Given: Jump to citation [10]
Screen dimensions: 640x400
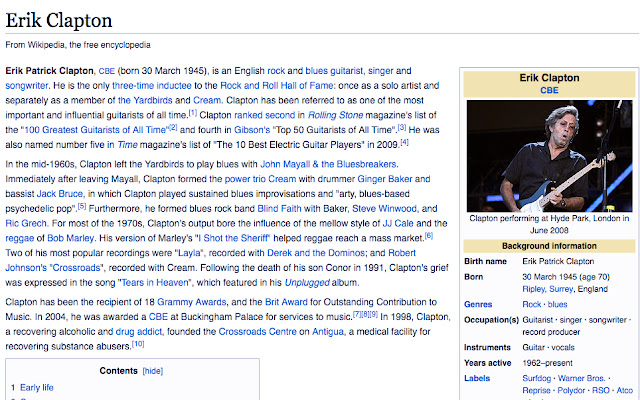Looking at the screenshot, I should (x=138, y=344).
